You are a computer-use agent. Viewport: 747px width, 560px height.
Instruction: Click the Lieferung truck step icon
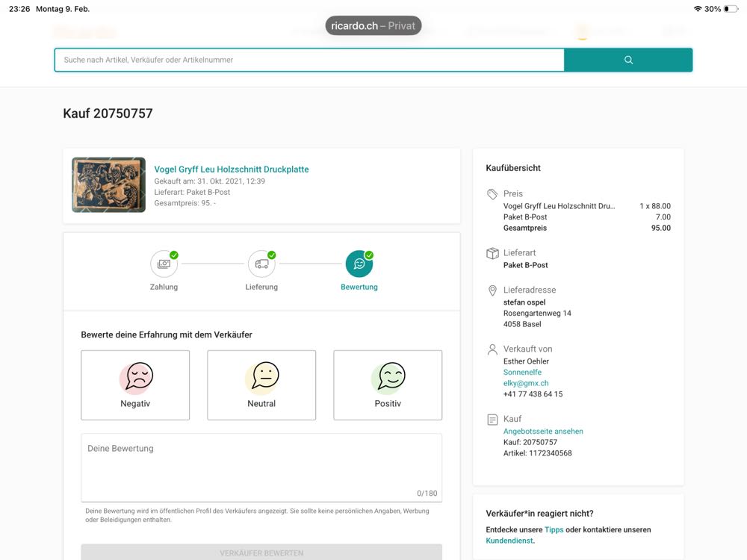261,264
